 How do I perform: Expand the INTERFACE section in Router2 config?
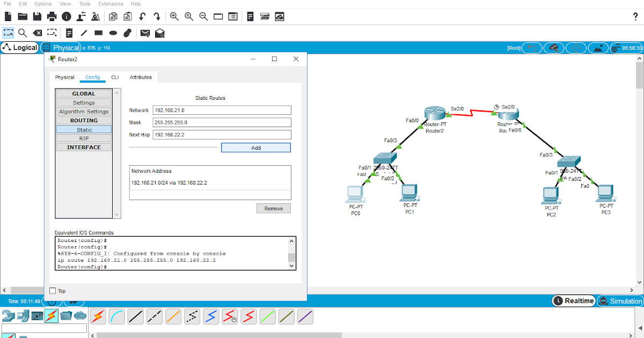[x=84, y=147]
